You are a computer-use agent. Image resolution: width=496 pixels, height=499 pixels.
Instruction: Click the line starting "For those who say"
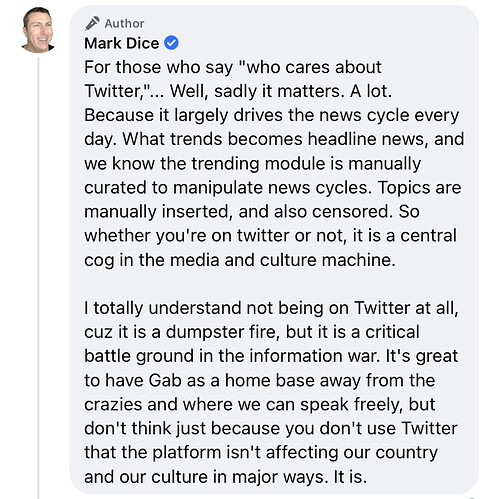[x=233, y=67]
